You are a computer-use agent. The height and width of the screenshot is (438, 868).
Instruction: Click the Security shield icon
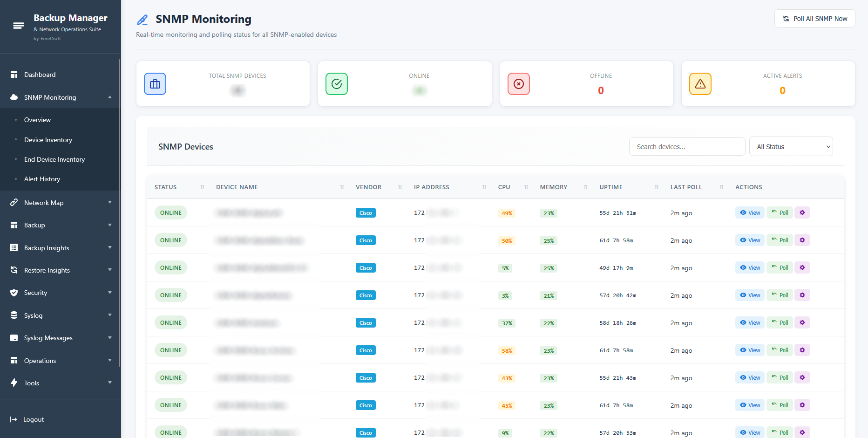point(14,293)
